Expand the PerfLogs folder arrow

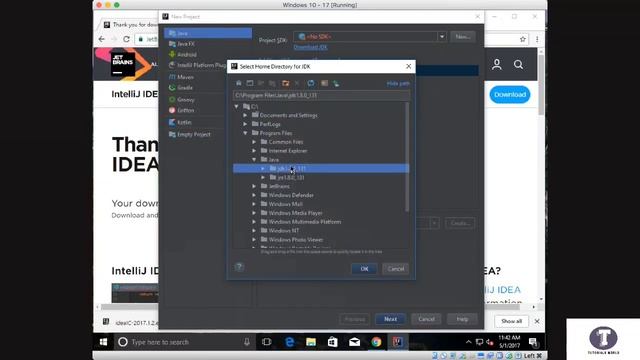click(245, 124)
